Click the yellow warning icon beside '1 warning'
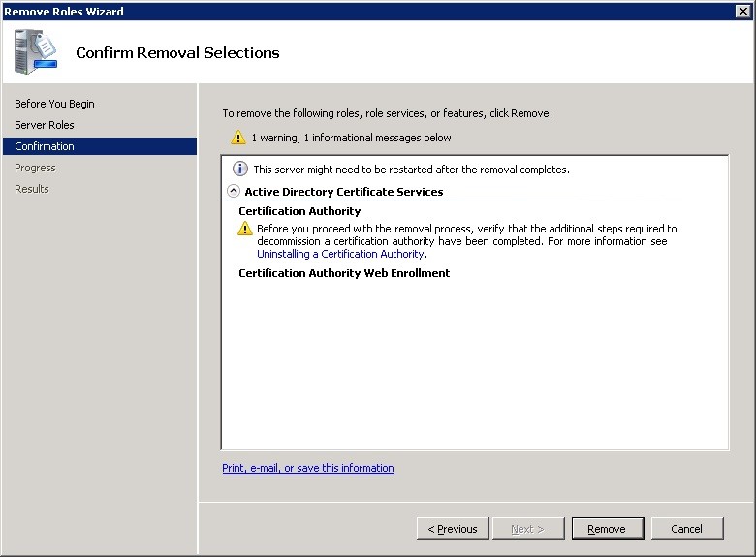 coord(238,138)
